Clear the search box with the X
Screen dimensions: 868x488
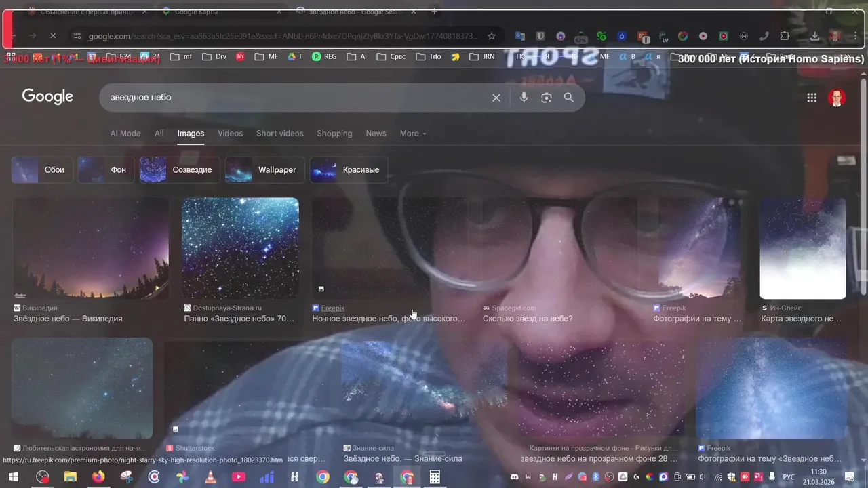pyautogui.click(x=496, y=98)
